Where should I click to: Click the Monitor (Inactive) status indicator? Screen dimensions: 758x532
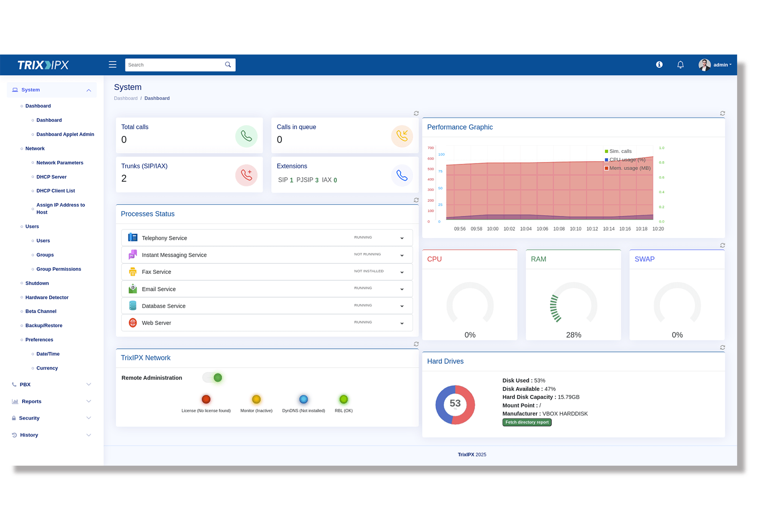256,399
